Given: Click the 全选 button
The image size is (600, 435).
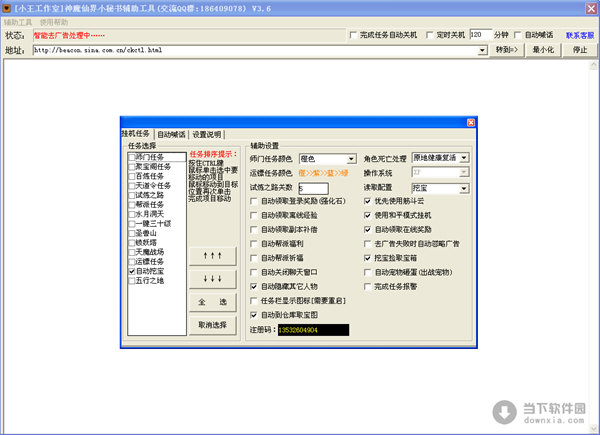Looking at the screenshot, I should (x=210, y=301).
